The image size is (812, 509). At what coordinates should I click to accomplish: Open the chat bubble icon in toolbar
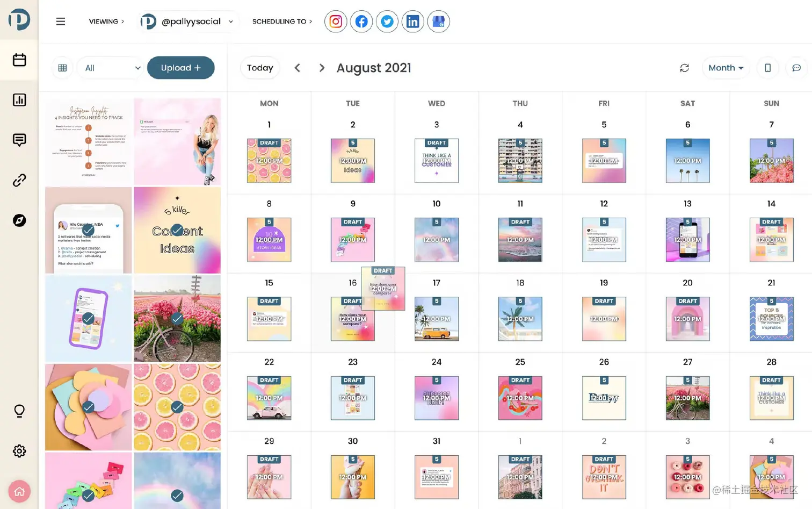point(796,68)
